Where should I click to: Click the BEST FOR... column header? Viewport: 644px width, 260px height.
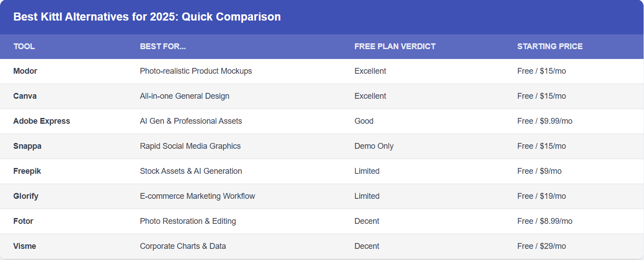pos(163,46)
